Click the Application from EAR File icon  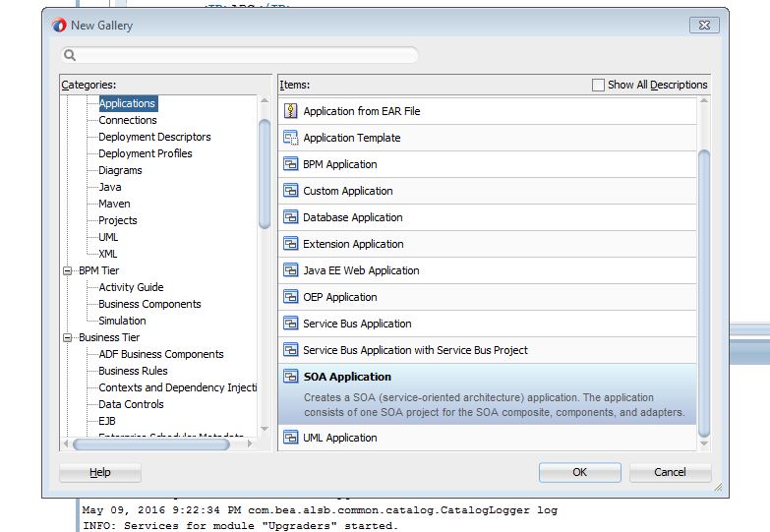[x=291, y=111]
